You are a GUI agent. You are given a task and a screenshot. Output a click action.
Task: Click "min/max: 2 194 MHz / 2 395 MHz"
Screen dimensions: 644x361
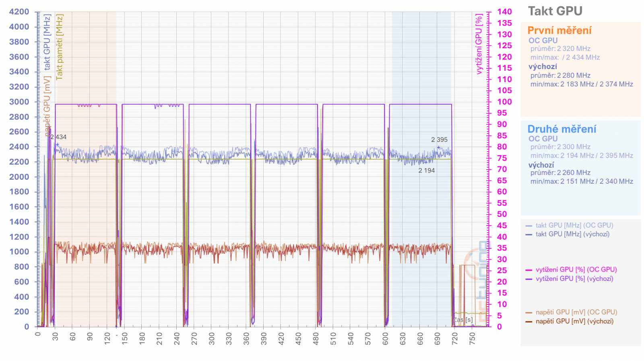582,156
